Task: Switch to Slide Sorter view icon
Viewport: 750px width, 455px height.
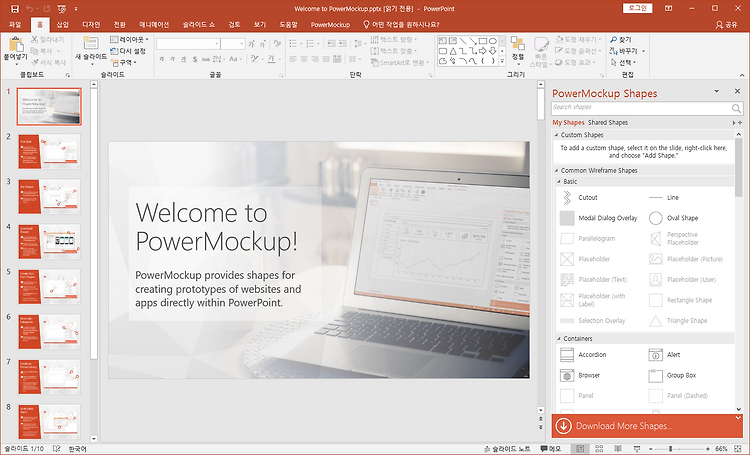Action: (x=599, y=449)
